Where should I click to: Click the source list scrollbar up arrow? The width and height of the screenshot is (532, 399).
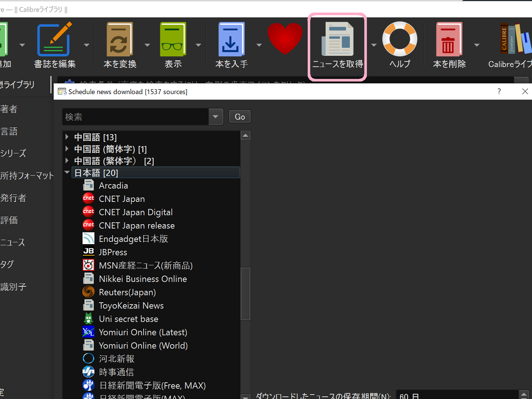pos(245,136)
